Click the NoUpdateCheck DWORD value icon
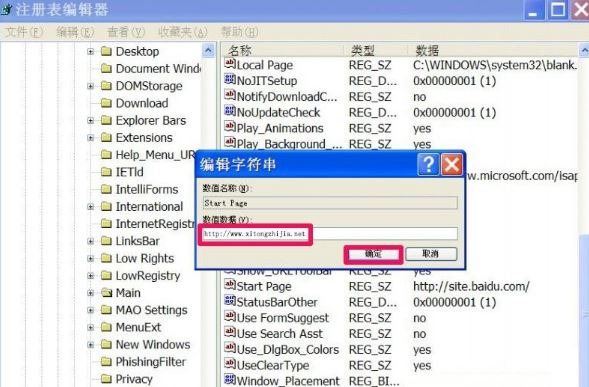This screenshot has height=387, width=589. (x=230, y=111)
